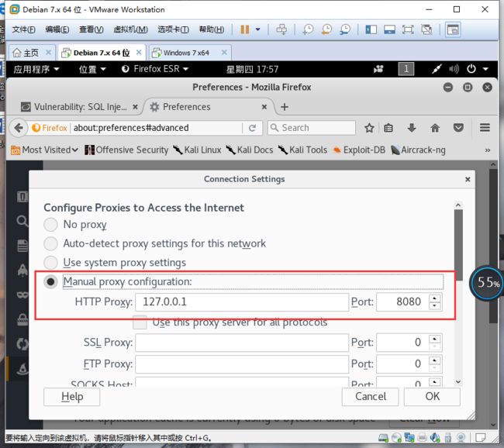Select the No proxy radio button

click(x=50, y=225)
